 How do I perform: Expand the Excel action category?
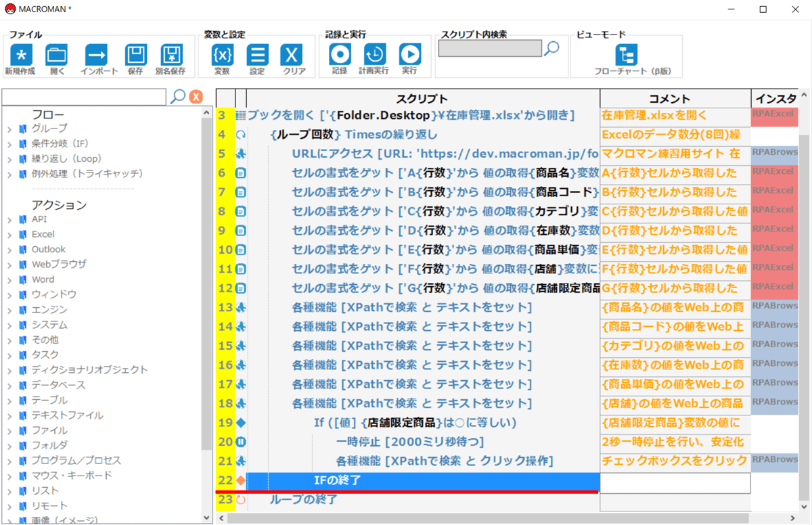(9, 234)
